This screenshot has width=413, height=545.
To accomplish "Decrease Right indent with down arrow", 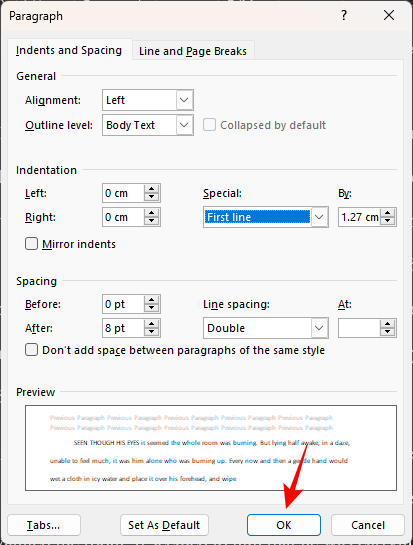I will point(152,221).
